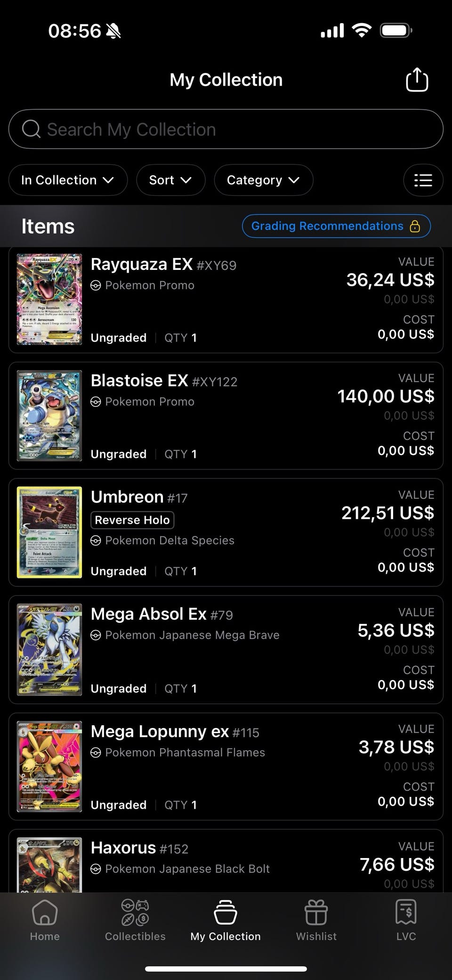Open Mega Absol Ex card image
The width and height of the screenshot is (452, 980).
(49, 649)
